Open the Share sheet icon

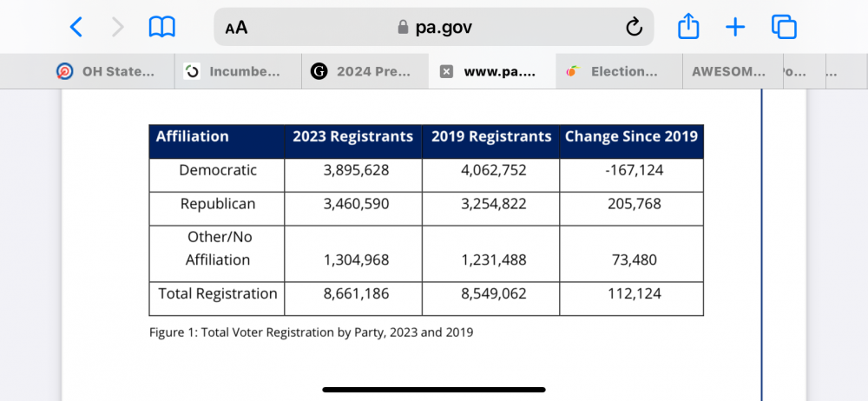pos(688,28)
